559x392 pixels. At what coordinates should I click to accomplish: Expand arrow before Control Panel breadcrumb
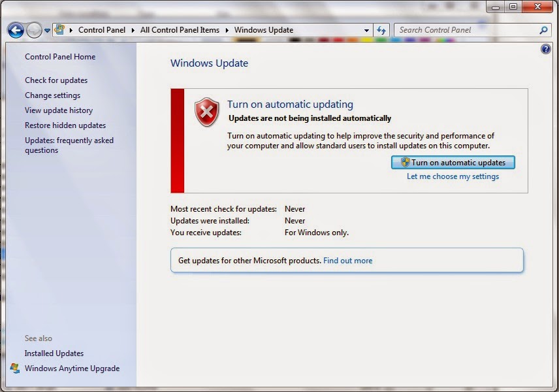71,30
